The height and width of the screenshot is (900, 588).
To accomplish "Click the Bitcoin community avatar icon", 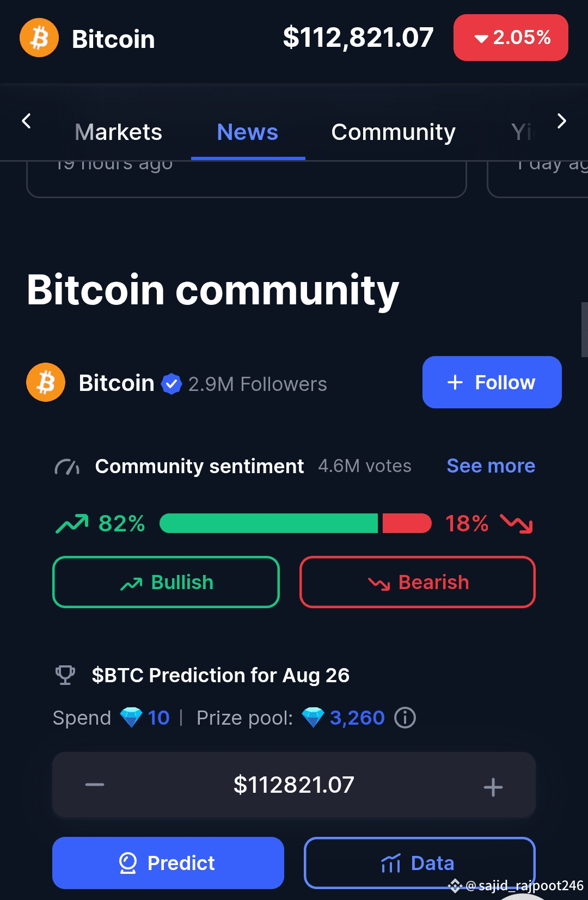I will coord(46,382).
